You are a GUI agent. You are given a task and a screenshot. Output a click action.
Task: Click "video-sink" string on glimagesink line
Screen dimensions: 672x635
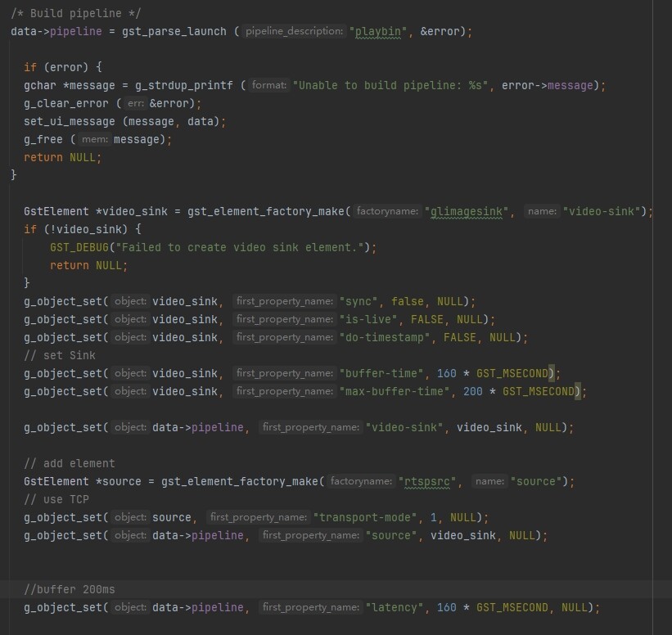pyautogui.click(x=602, y=211)
